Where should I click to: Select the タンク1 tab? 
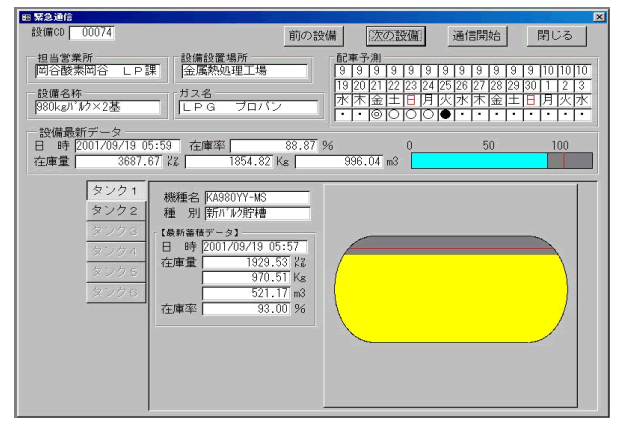pos(116,191)
